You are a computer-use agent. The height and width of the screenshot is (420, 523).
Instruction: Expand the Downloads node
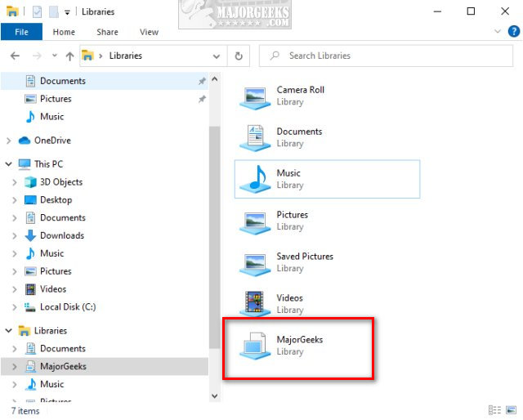[x=15, y=236]
